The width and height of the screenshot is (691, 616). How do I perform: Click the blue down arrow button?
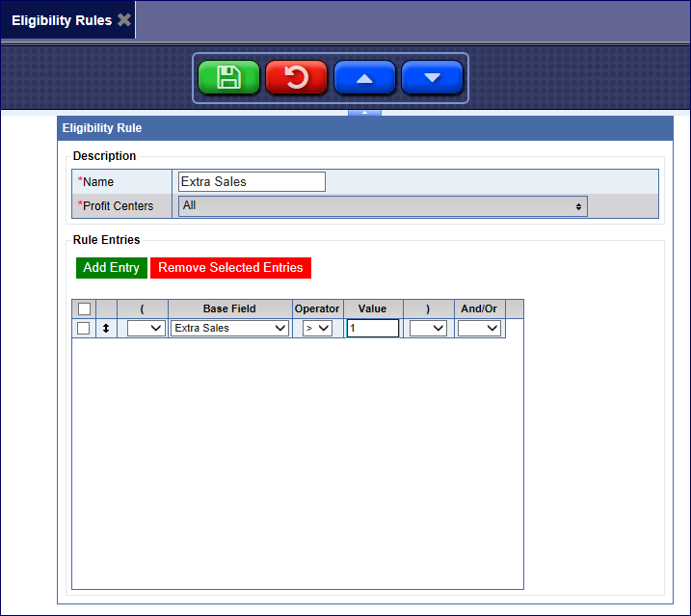(x=432, y=78)
